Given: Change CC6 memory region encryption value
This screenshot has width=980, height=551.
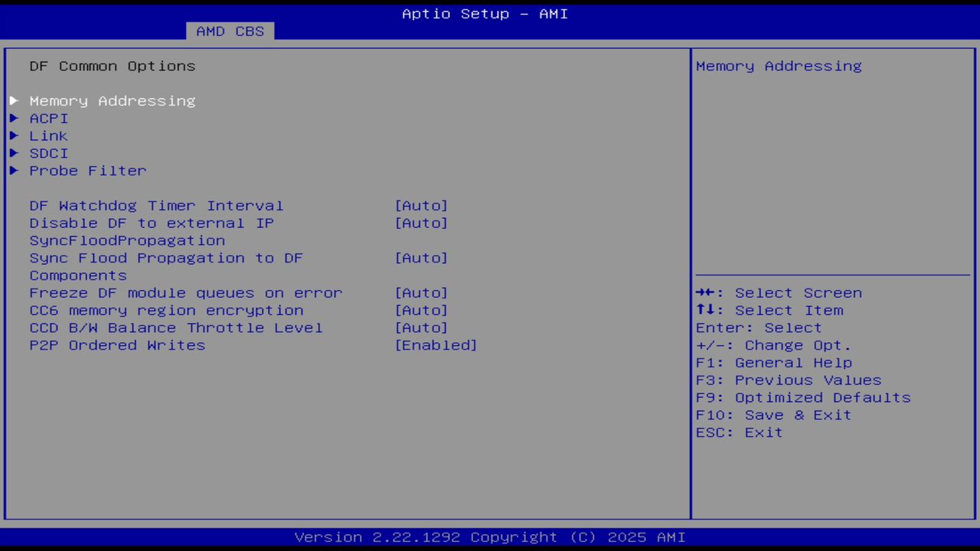Looking at the screenshot, I should pyautogui.click(x=421, y=311).
